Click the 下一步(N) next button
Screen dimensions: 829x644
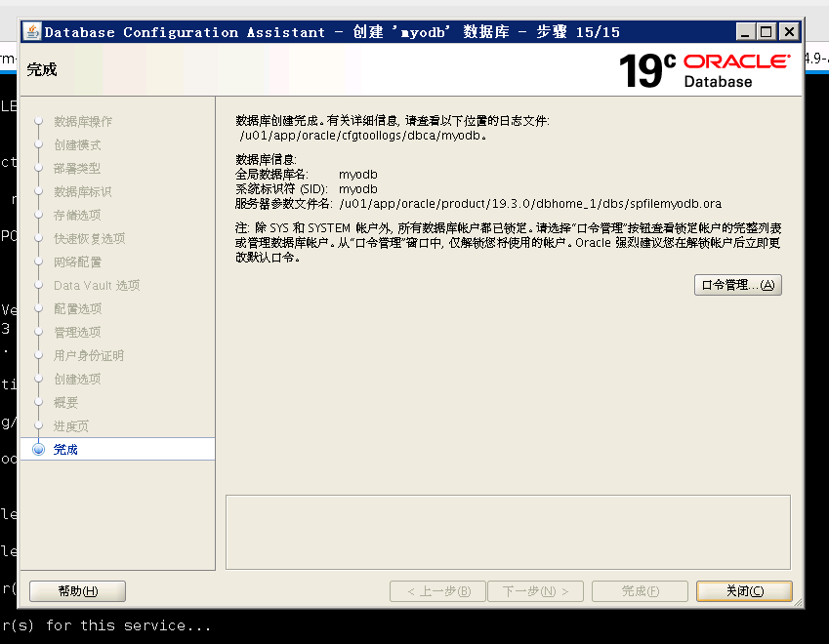[535, 591]
